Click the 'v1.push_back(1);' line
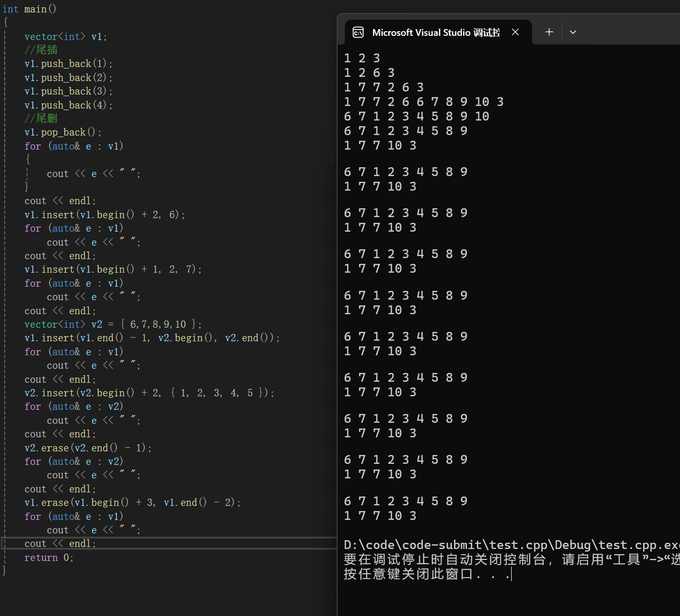The width and height of the screenshot is (680, 616). pyautogui.click(x=68, y=64)
